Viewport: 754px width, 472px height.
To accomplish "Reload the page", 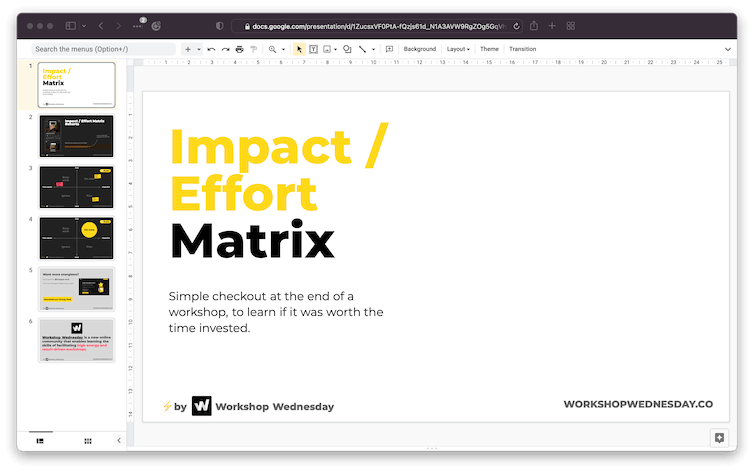I will (516, 26).
